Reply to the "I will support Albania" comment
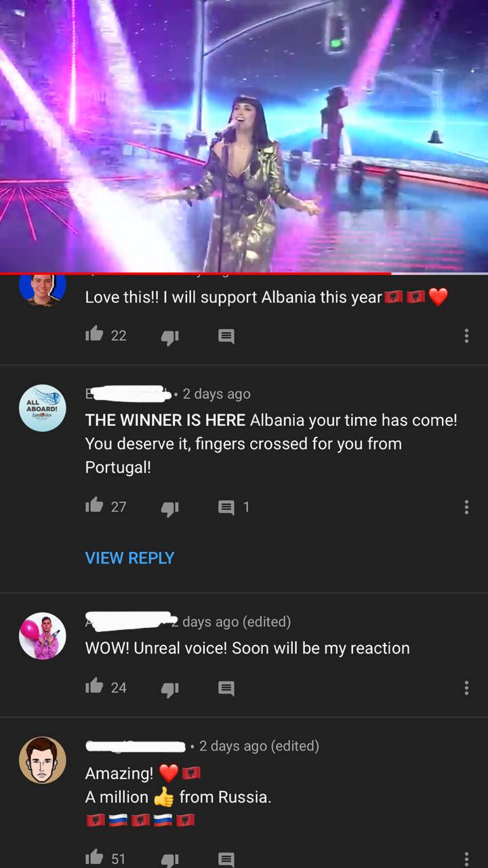This screenshot has height=868, width=488. point(226,336)
